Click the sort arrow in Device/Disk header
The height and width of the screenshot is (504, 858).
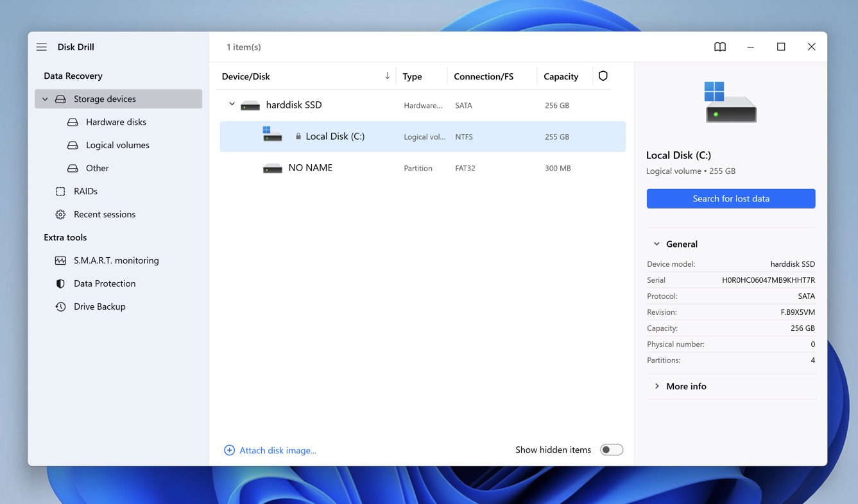pos(387,76)
